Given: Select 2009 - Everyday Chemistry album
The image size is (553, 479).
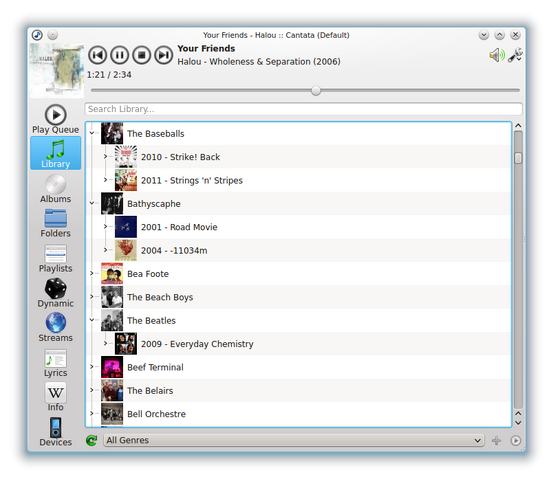Looking at the screenshot, I should pos(299,344).
